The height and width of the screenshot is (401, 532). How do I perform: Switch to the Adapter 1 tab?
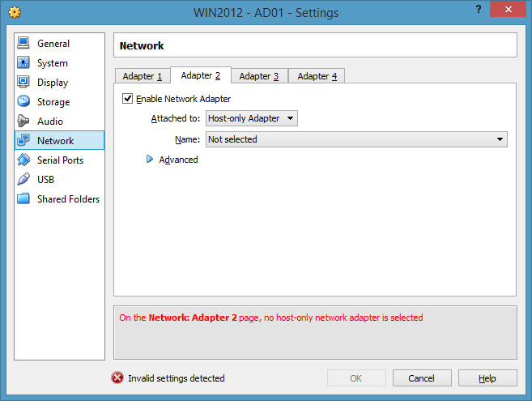[x=143, y=76]
